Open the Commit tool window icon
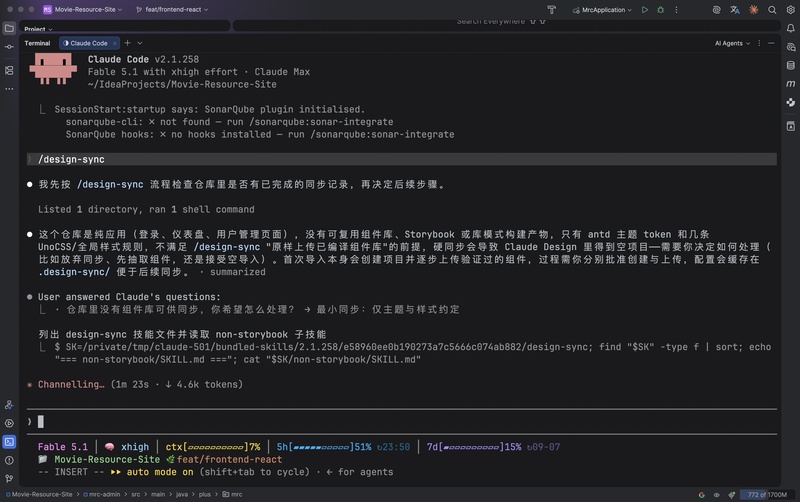This screenshot has height=502, width=800. pos(9,47)
